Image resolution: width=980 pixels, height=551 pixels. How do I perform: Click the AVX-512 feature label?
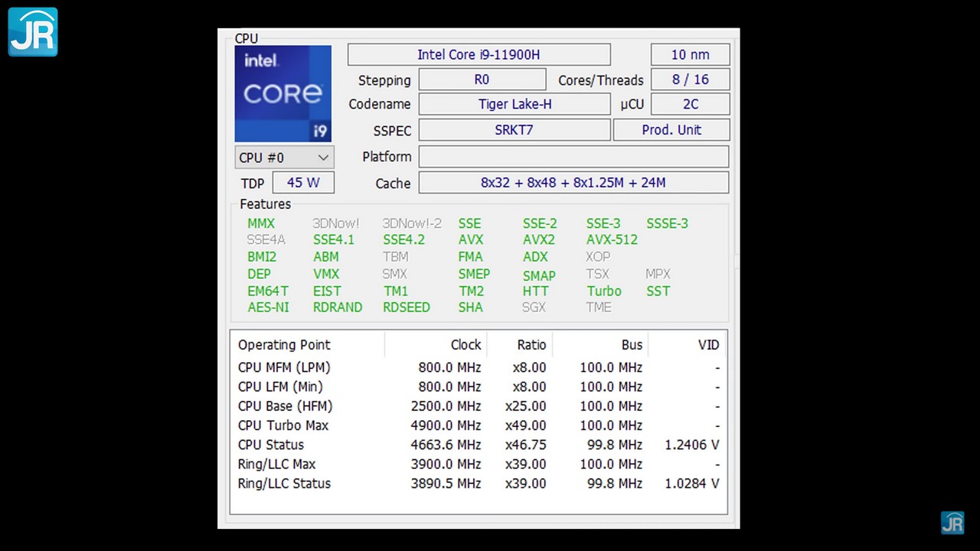pos(612,240)
